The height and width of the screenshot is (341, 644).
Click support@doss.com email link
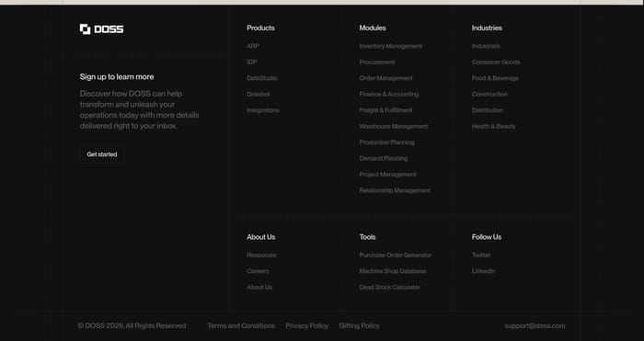535,325
